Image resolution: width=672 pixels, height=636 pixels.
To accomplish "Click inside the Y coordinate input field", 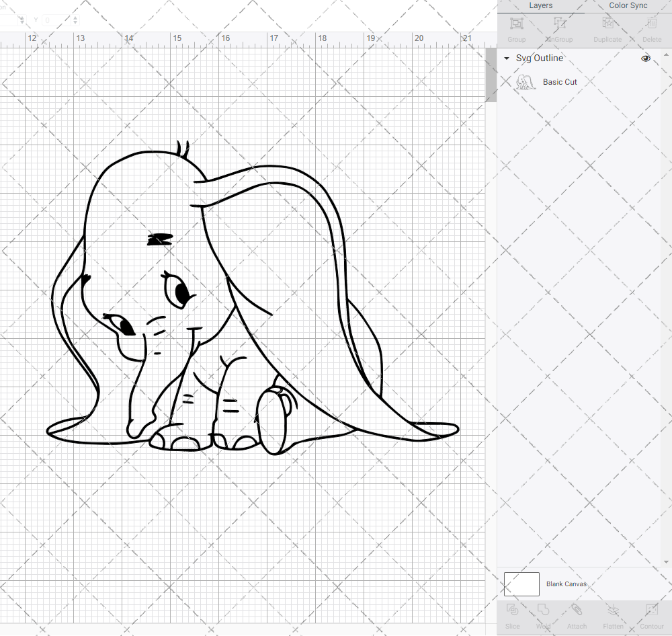I will click(57, 19).
